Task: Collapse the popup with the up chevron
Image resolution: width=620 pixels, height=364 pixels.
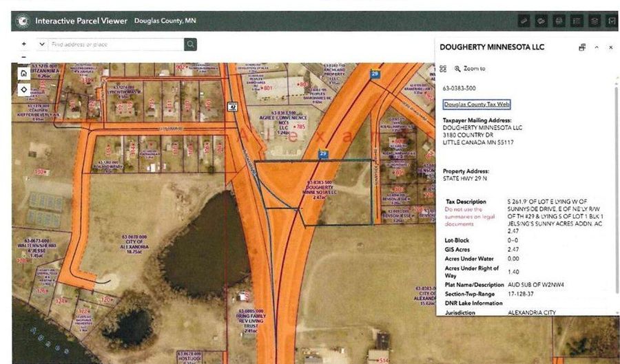Action: click(597, 47)
